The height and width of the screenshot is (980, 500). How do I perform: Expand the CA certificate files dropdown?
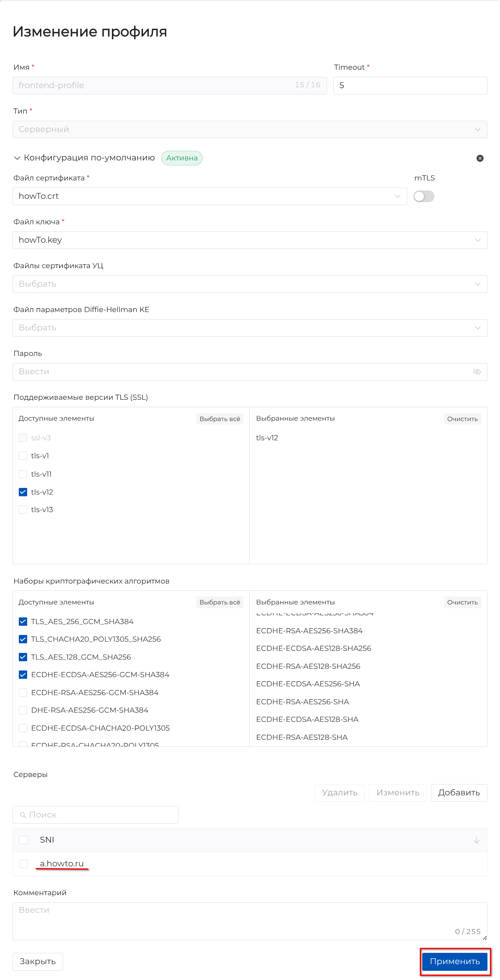[250, 284]
